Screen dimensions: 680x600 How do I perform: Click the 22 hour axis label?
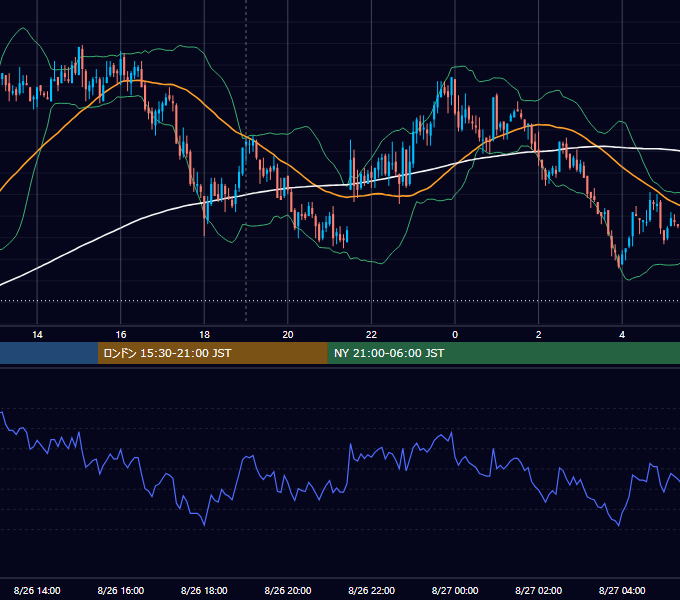pos(371,335)
